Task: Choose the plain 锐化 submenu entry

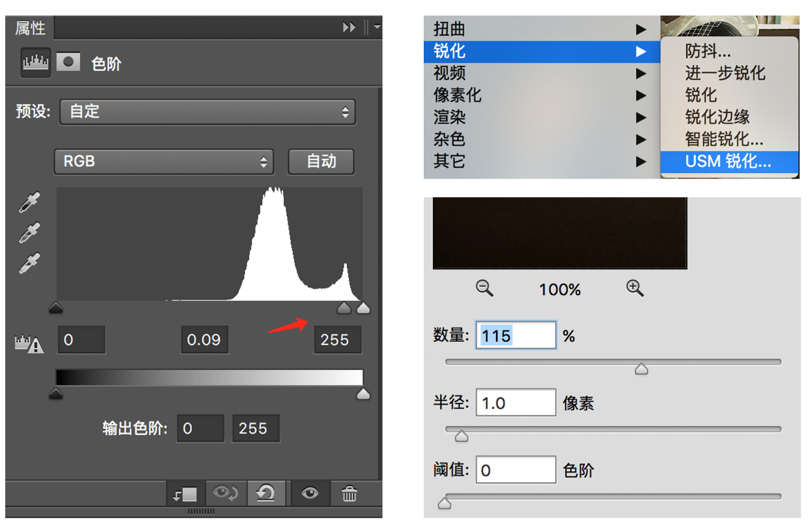Action: pyautogui.click(x=729, y=95)
